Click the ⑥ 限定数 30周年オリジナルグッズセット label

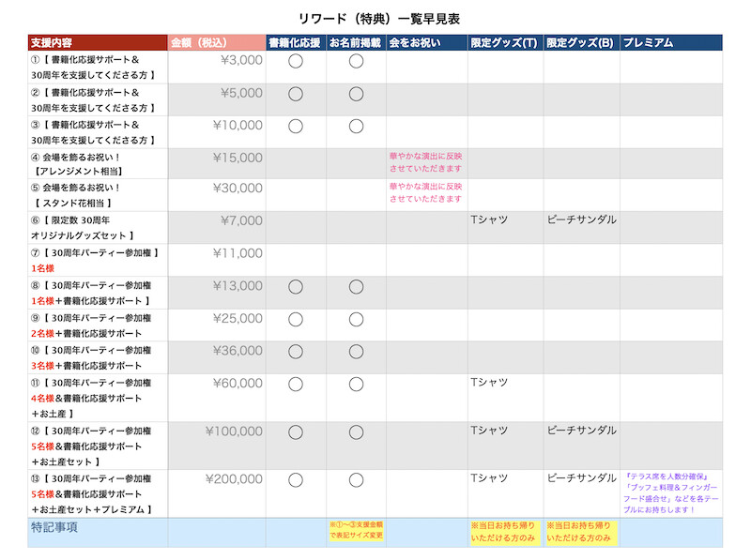click(x=83, y=228)
